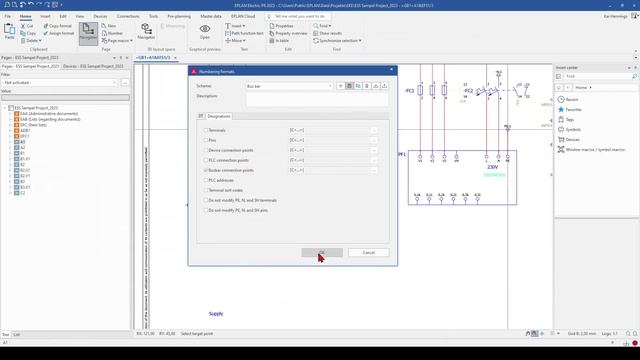The height and width of the screenshot is (360, 640).
Task: Click the Import scheme icon in the dialog
Action: [376, 86]
